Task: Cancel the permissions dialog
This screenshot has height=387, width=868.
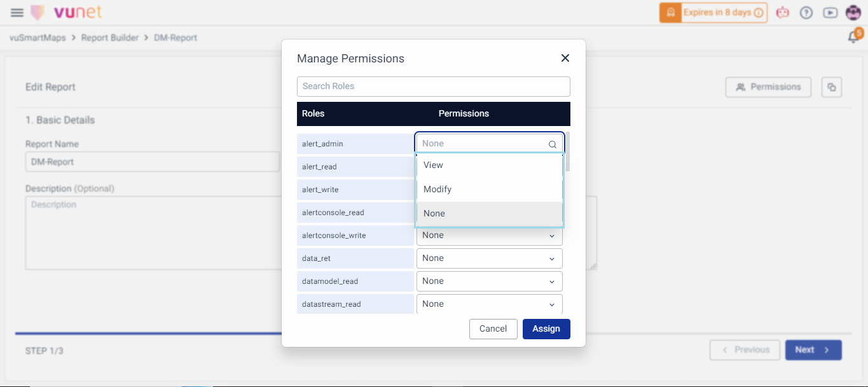Action: (493, 329)
